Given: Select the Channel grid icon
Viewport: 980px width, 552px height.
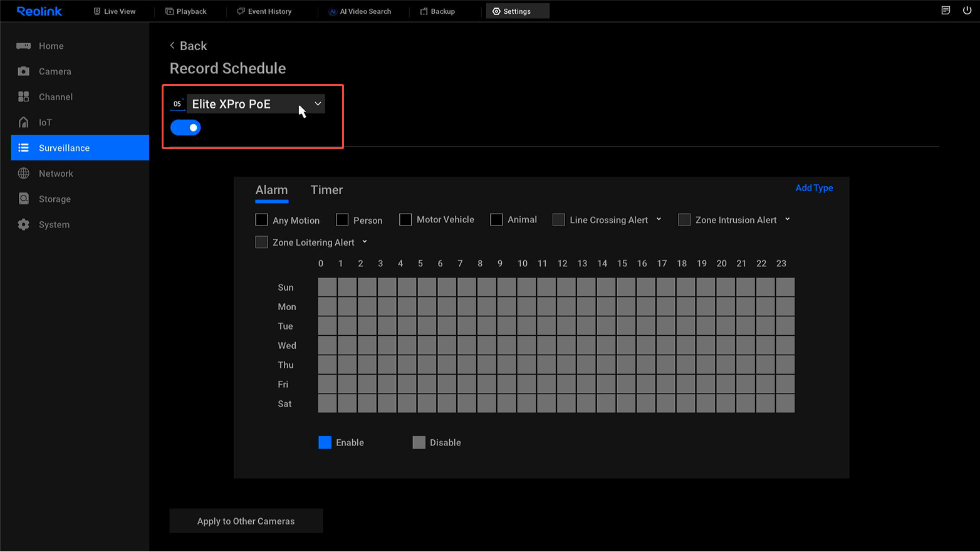Looking at the screenshot, I should click(24, 96).
